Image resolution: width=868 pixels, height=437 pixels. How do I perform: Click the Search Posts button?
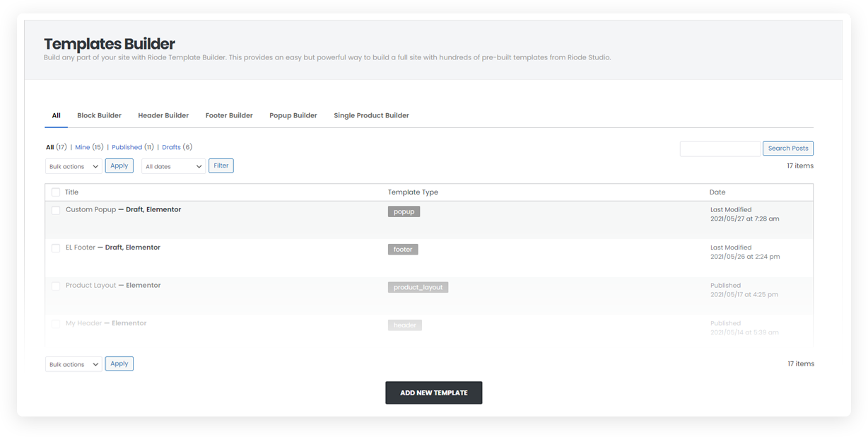click(x=788, y=148)
